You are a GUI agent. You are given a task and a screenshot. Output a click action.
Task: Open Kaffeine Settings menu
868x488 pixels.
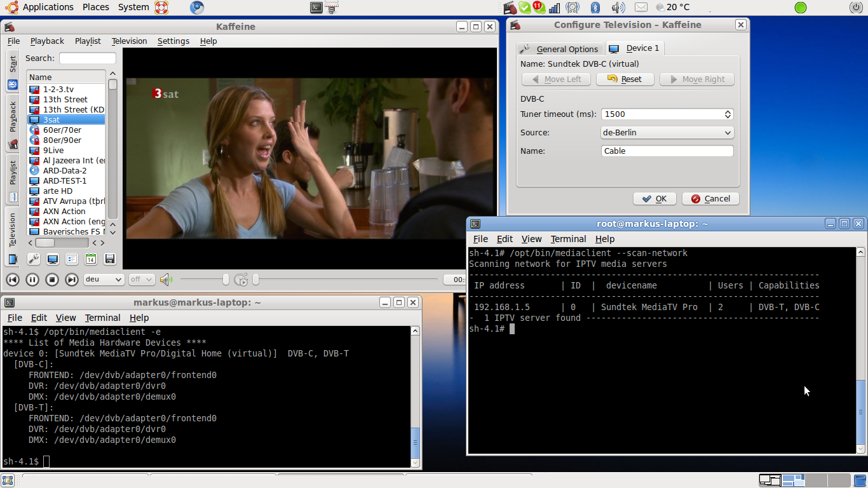pos(173,41)
